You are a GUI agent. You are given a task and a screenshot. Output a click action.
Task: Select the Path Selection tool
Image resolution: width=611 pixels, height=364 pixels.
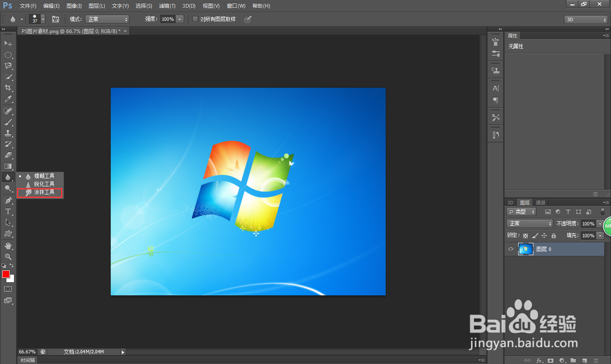click(x=8, y=222)
